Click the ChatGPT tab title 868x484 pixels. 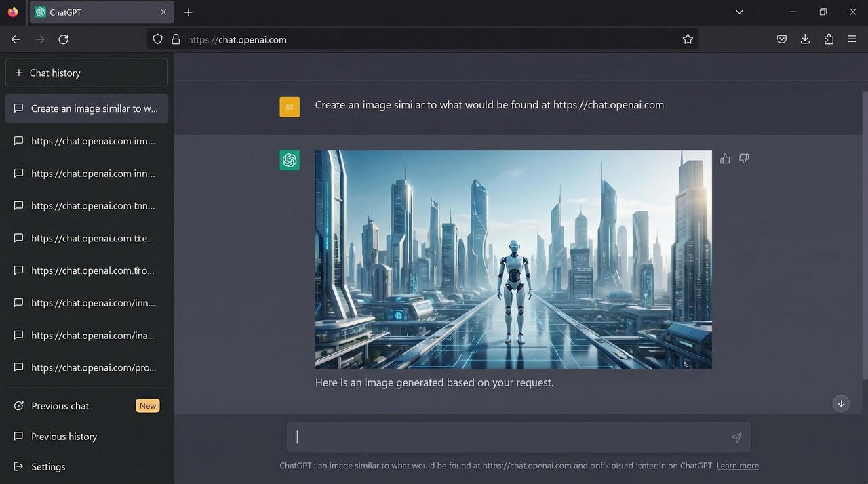pos(65,12)
